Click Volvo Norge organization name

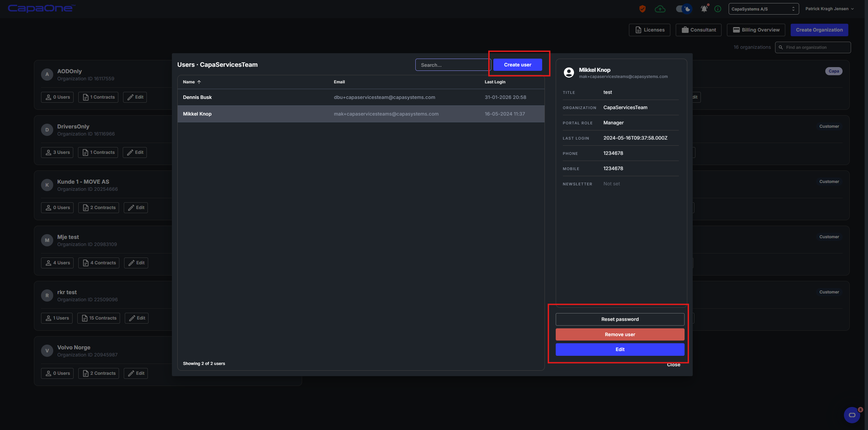click(74, 348)
